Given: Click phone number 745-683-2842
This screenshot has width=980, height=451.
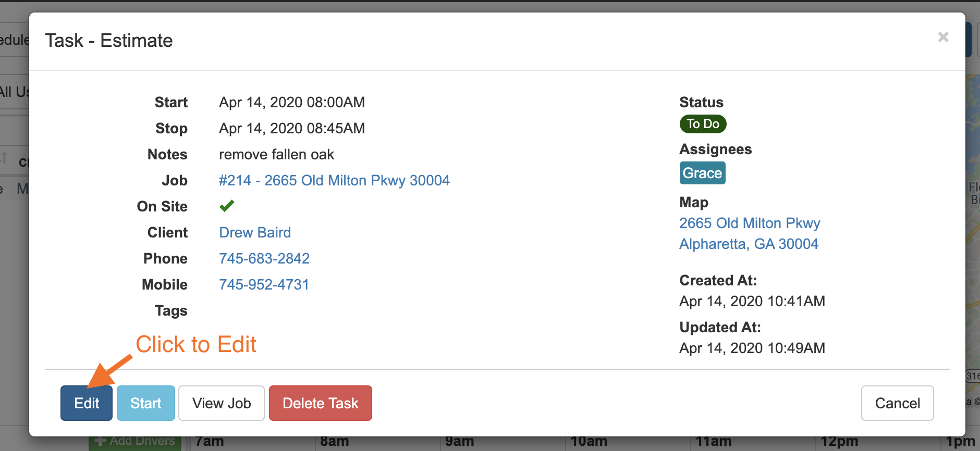Looking at the screenshot, I should pos(264,258).
